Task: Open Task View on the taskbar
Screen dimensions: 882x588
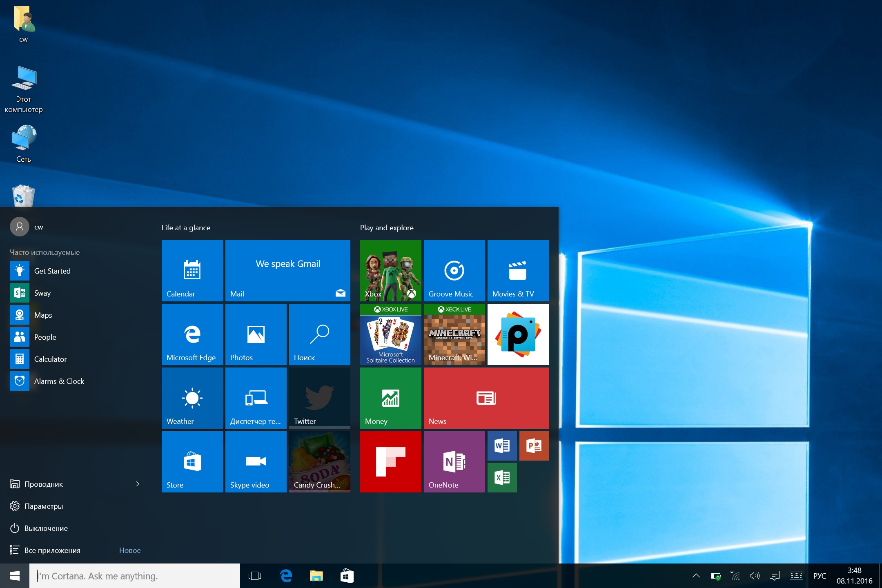Action: point(255,576)
